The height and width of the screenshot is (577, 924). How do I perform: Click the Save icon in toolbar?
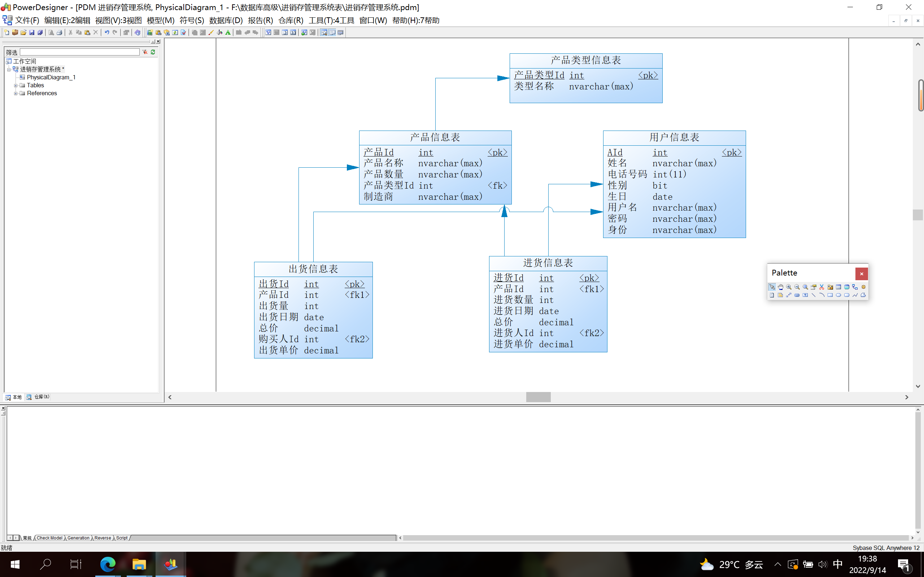click(x=32, y=32)
